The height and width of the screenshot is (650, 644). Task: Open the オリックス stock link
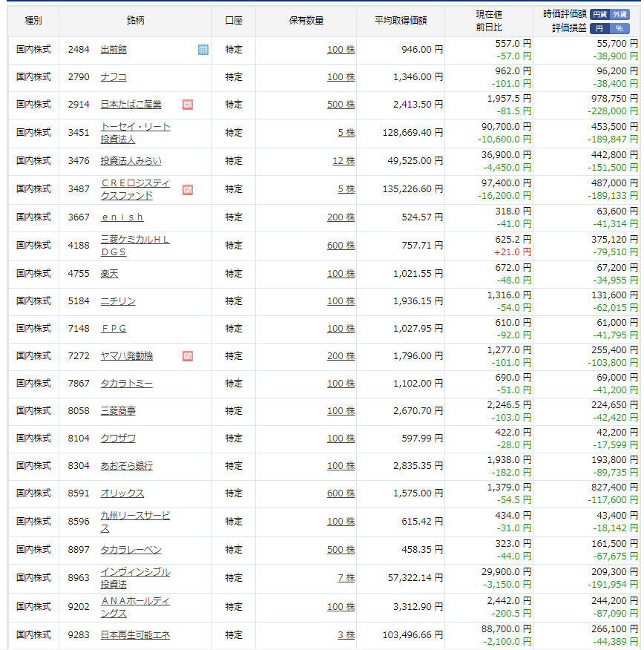[x=122, y=493]
